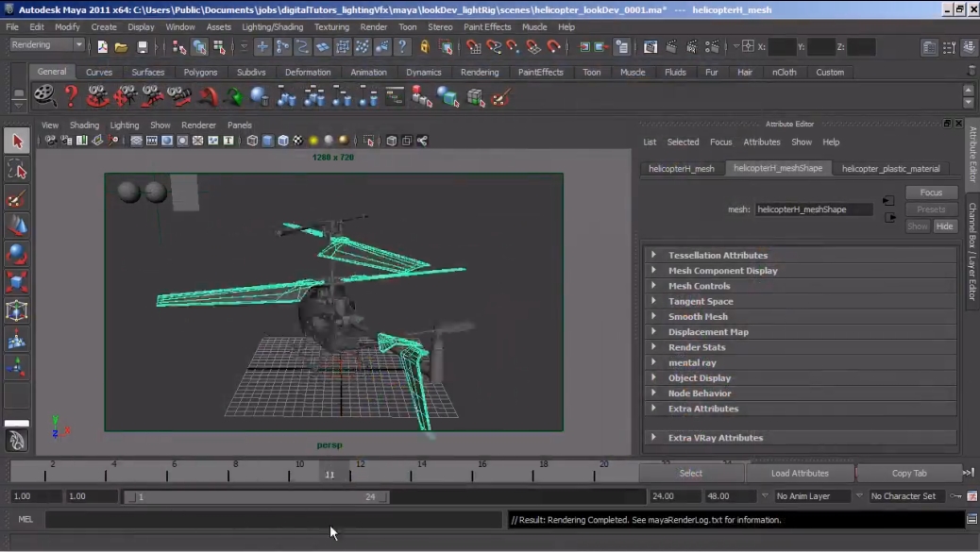The height and width of the screenshot is (552, 980).
Task: Open the viewport Renderer menu
Action: pyautogui.click(x=199, y=125)
